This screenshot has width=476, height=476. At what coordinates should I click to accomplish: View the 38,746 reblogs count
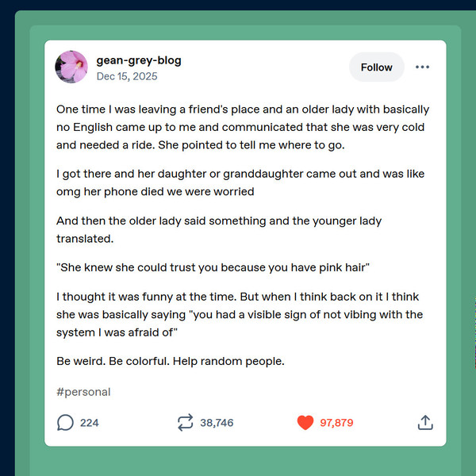(217, 423)
